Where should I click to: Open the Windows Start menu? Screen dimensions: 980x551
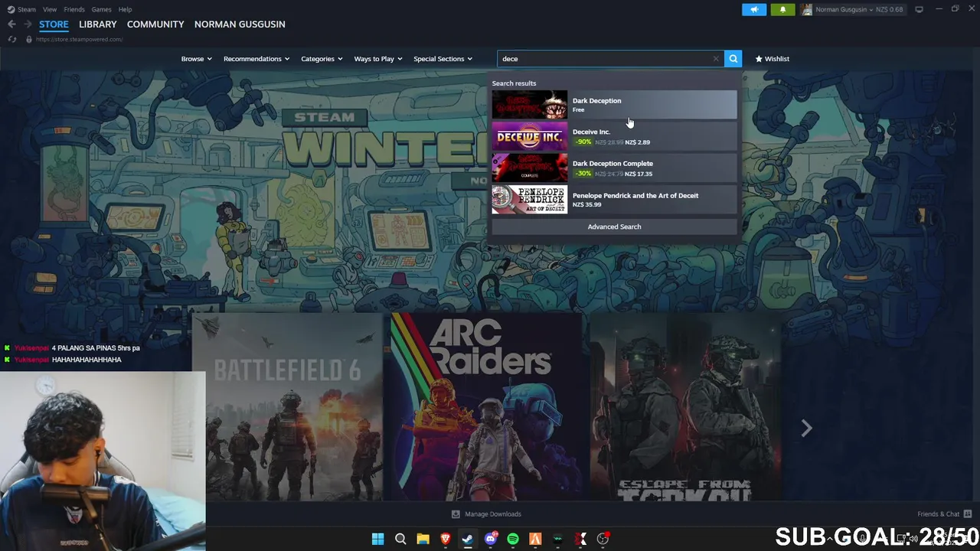(377, 540)
